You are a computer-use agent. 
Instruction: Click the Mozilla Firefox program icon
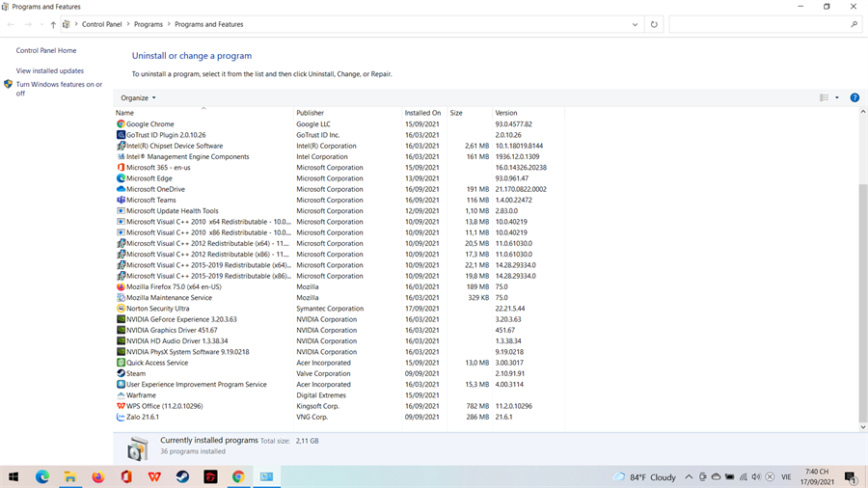pyautogui.click(x=121, y=286)
